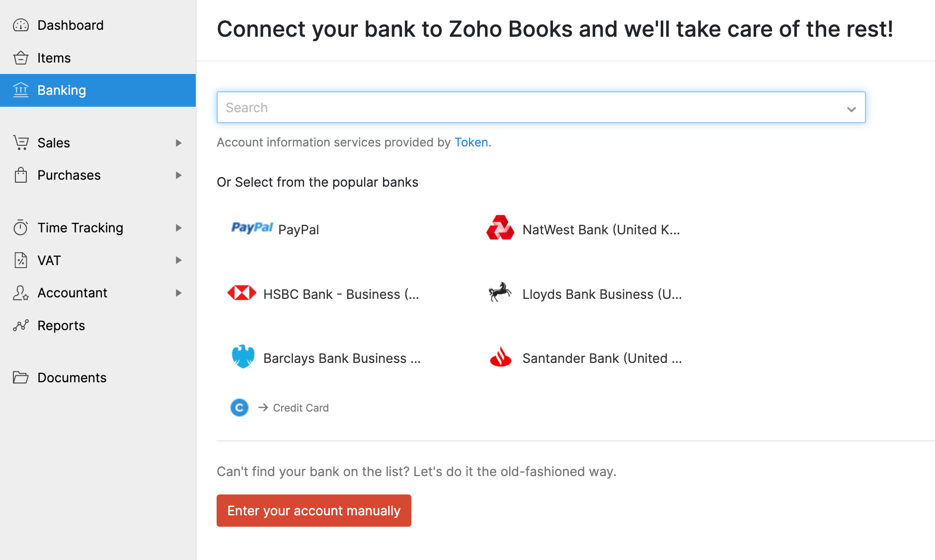Viewport: 935px width, 560px height.
Task: Click the PayPal logo icon
Action: [252, 228]
